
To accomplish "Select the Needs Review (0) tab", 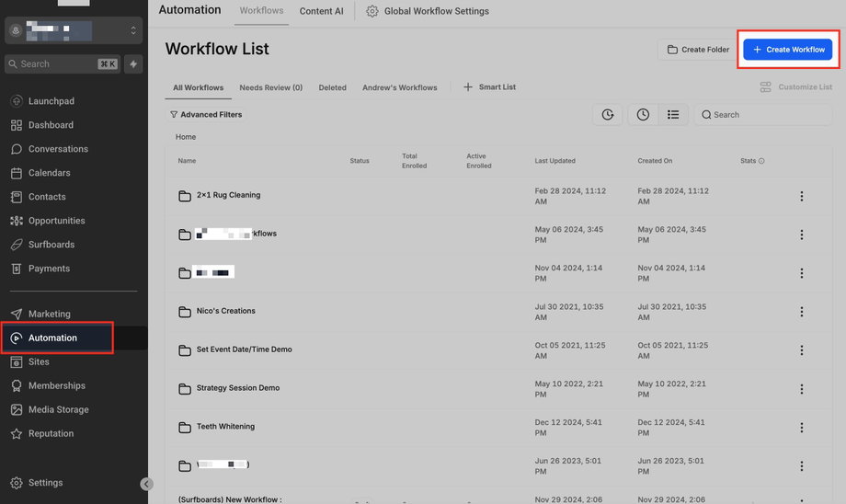I will coord(271,87).
